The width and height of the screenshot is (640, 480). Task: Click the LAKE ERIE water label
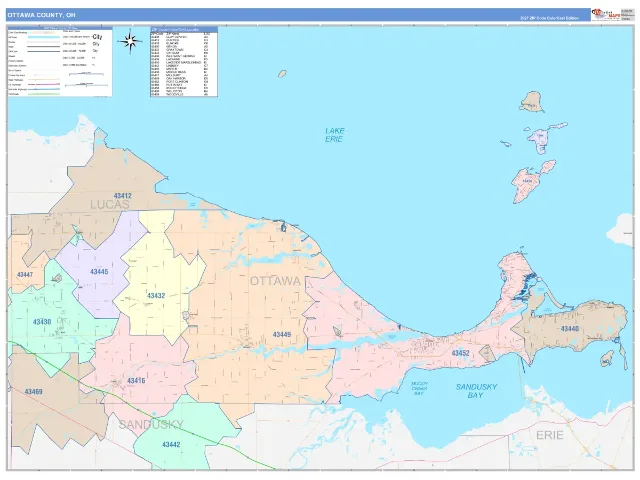(334, 135)
